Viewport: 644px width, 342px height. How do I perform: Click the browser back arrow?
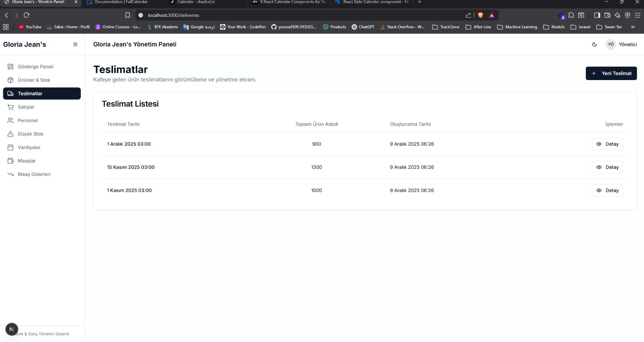click(x=6, y=15)
